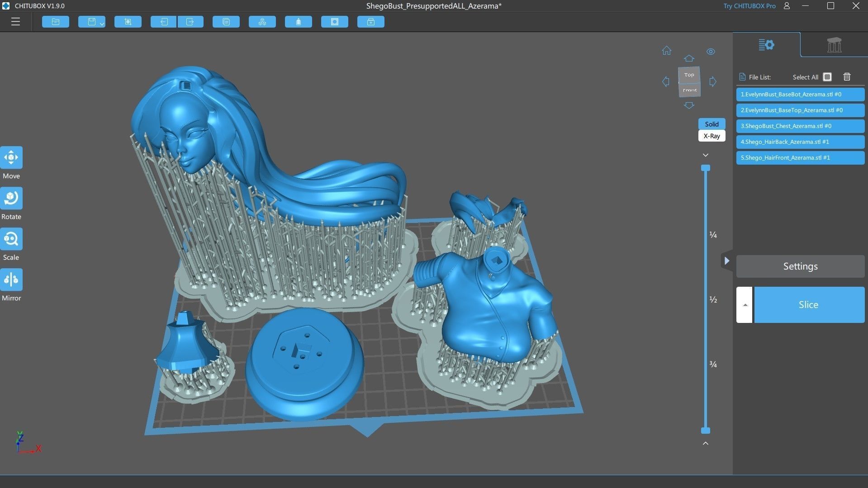868x488 pixels.
Task: Click the Save project floppy icon
Action: click(x=91, y=22)
